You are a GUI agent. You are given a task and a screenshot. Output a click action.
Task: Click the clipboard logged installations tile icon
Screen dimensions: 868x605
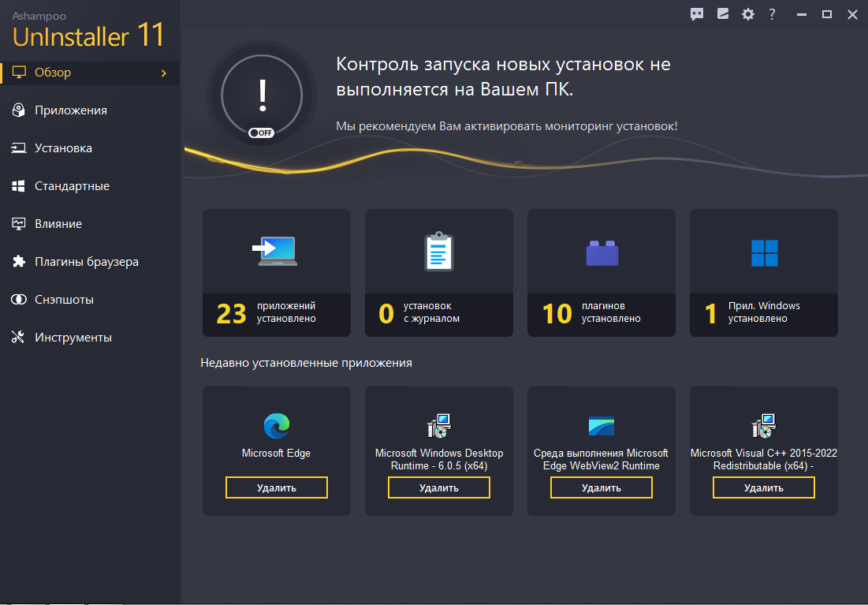click(x=439, y=252)
